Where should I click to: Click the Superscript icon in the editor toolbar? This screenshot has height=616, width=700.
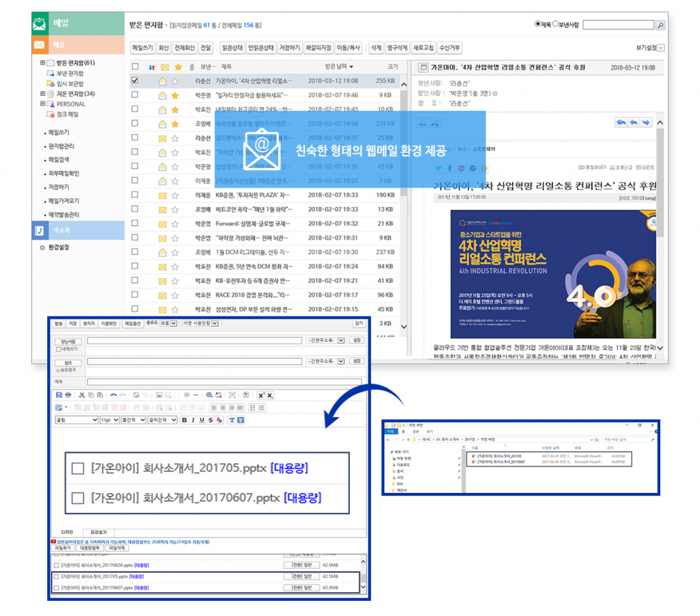click(x=260, y=395)
